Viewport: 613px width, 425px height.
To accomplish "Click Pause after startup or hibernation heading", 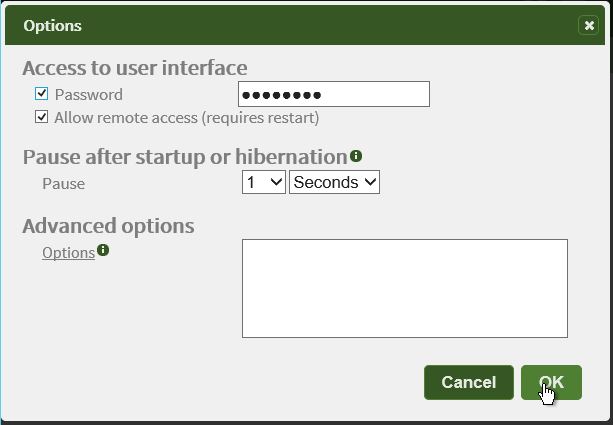I will [x=185, y=157].
